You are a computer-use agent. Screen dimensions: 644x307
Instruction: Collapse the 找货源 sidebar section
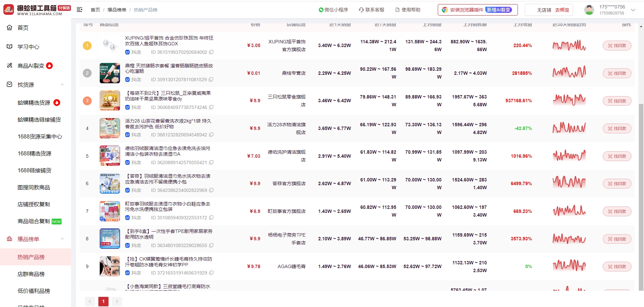coord(62,85)
